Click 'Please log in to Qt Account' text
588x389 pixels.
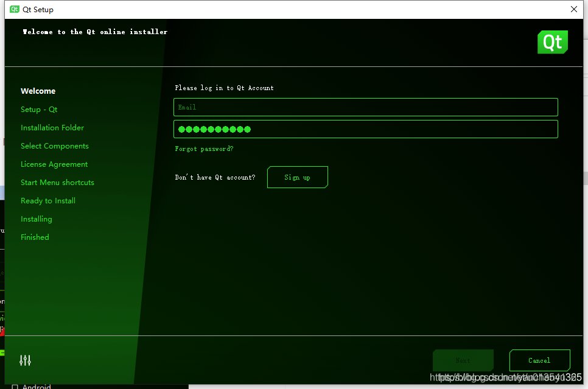point(224,88)
